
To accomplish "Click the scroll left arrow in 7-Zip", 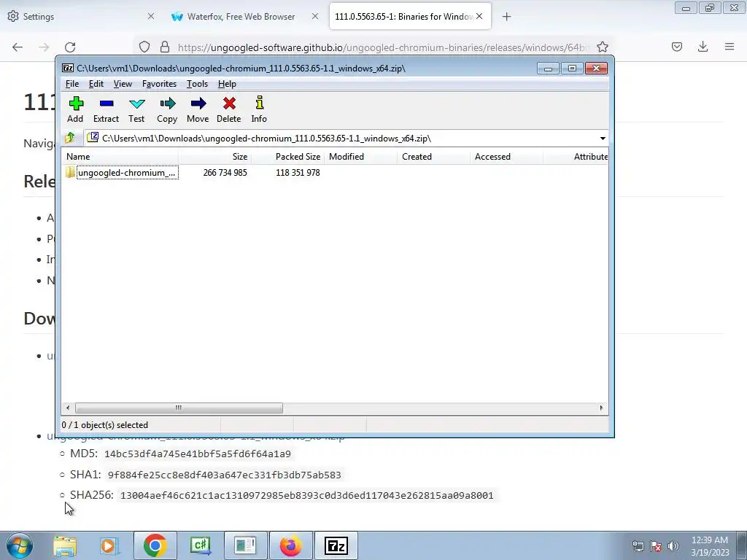I will 68,408.
